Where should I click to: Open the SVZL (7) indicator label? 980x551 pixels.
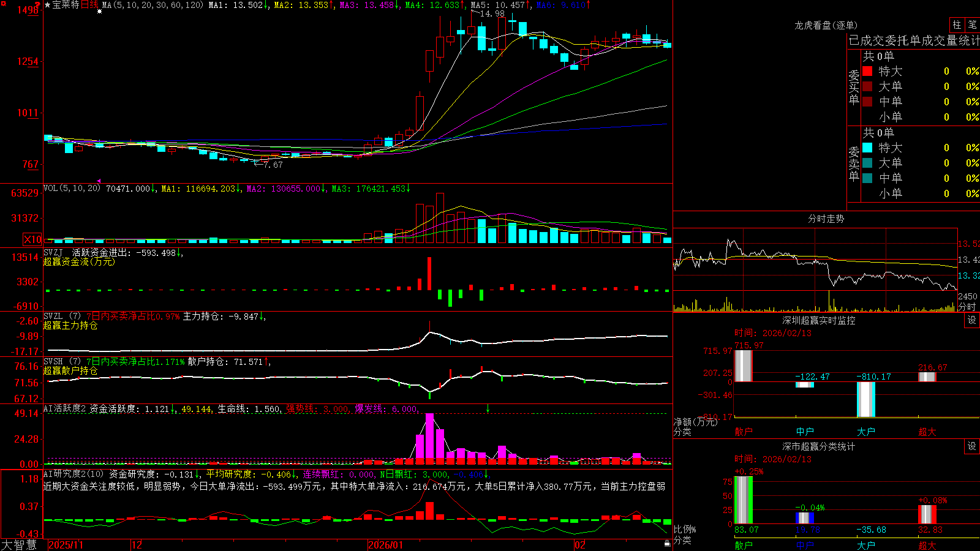pyautogui.click(x=62, y=317)
